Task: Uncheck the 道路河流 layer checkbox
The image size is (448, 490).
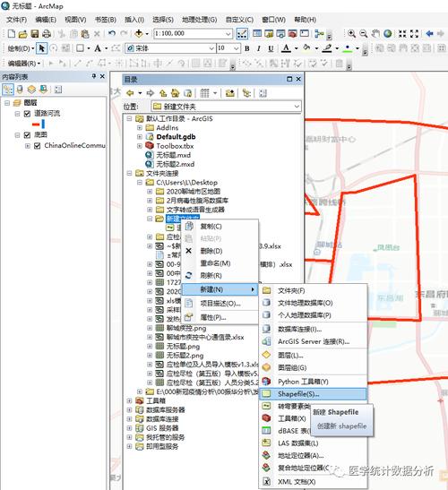Action: point(27,114)
